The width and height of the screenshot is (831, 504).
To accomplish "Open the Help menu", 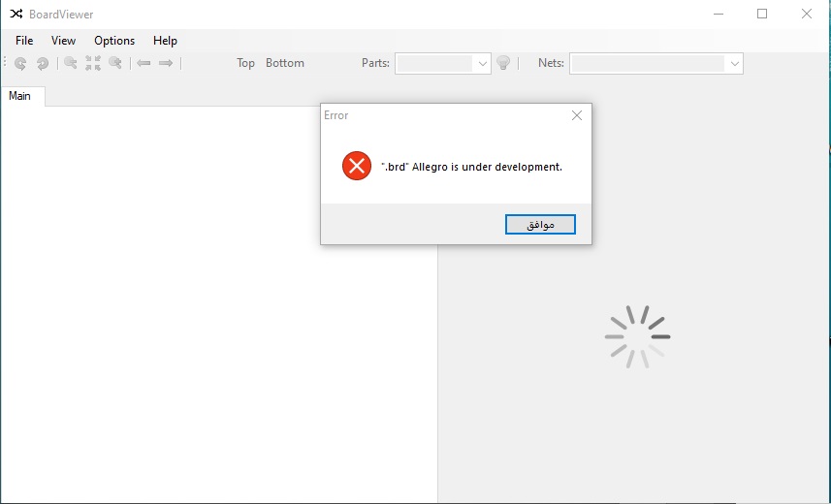I will (x=165, y=41).
